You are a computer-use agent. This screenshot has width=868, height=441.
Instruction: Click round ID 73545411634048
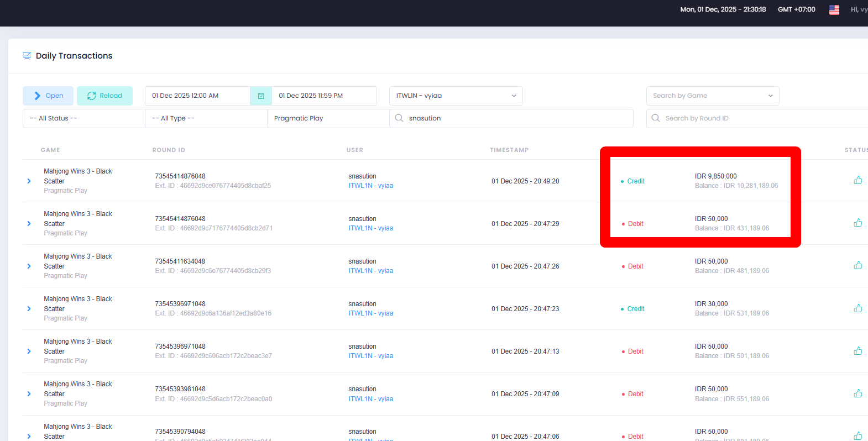[180, 261]
